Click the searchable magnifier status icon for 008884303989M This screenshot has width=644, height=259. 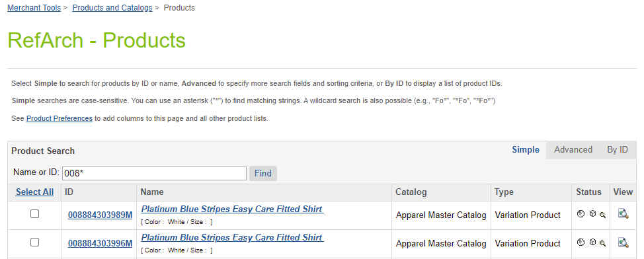pyautogui.click(x=602, y=215)
